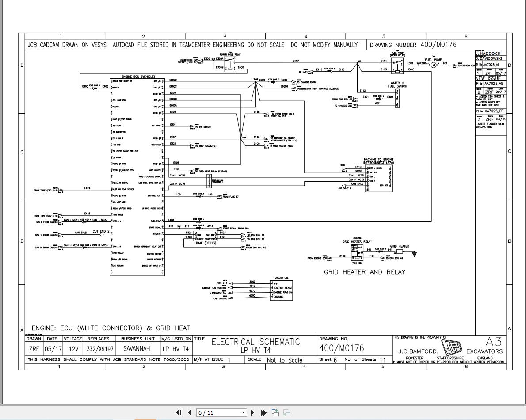
Task: Click the 'J. HADDOCK' name
Action: coord(488,53)
